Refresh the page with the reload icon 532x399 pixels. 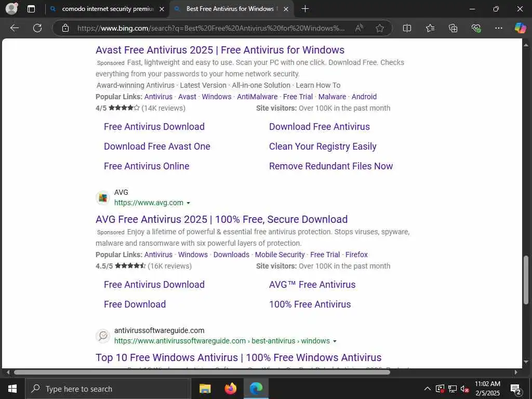click(37, 28)
